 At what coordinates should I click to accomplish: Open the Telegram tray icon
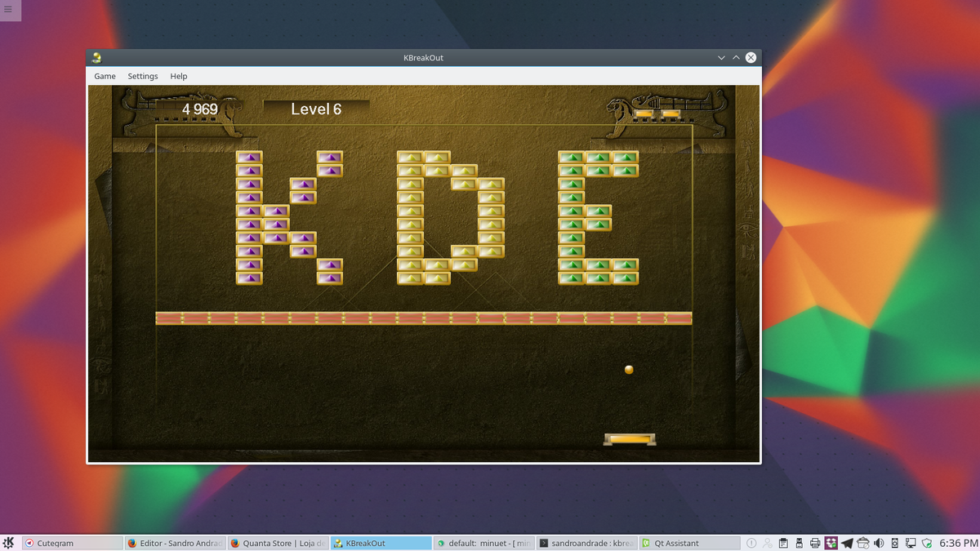coord(847,543)
